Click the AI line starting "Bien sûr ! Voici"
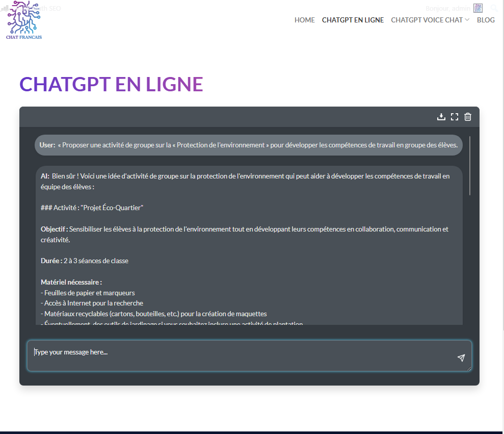Screen dimensions: 504x434 [x=245, y=182]
